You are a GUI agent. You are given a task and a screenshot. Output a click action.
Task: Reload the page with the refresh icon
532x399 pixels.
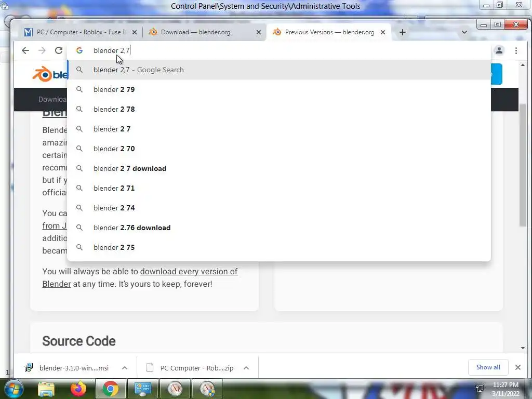tap(59, 50)
